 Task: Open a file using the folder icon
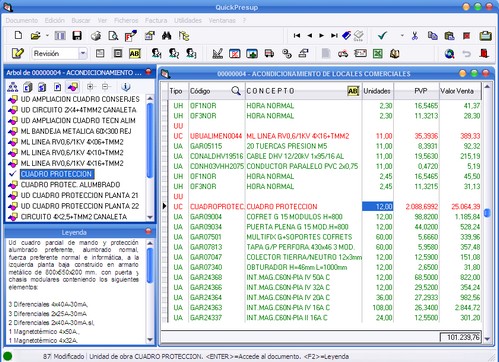35,35
